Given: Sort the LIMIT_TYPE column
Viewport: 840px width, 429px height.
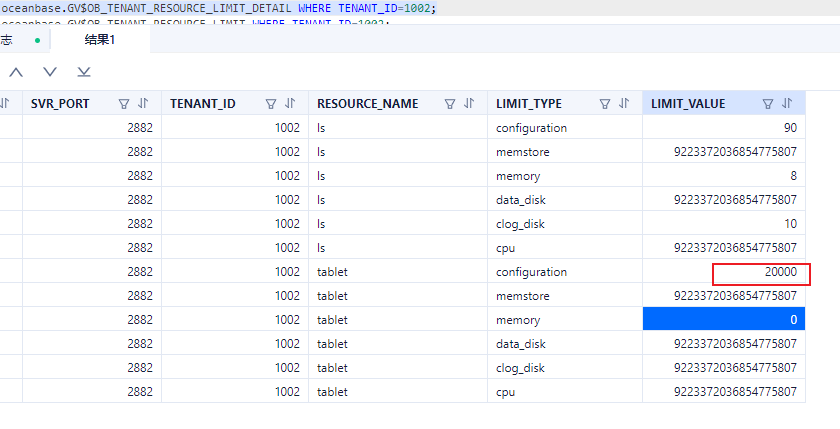Looking at the screenshot, I should coord(624,103).
